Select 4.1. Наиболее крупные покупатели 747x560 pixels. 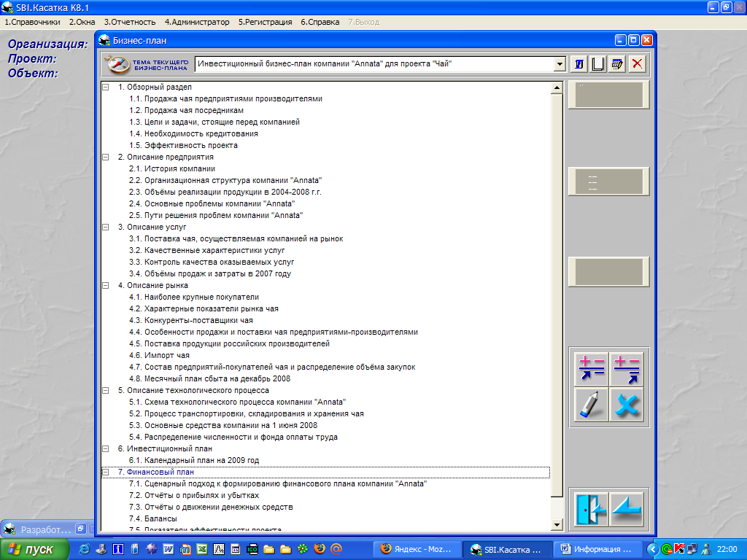pos(194,297)
